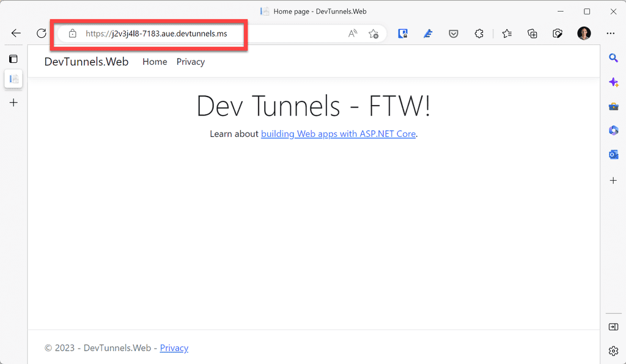Viewport: 626px width, 364px height.
Task: Open sidebar Search magnifier icon
Action: click(613, 58)
